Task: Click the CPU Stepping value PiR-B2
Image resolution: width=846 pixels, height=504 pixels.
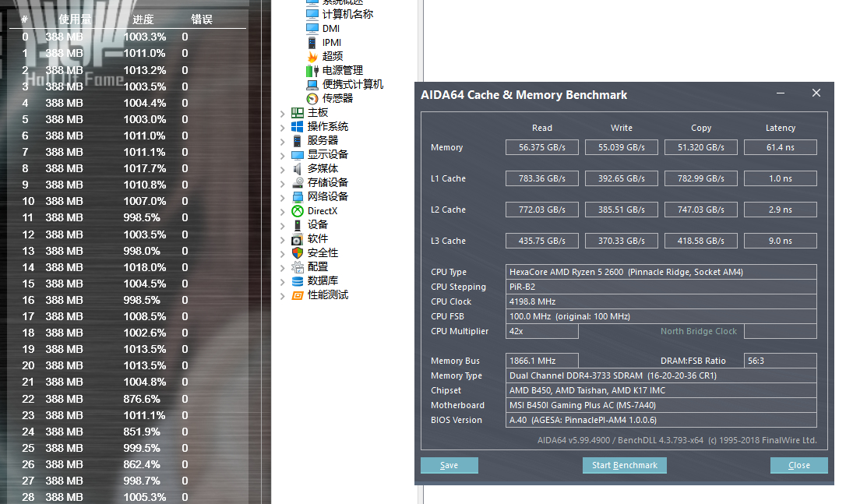Action: (x=661, y=287)
